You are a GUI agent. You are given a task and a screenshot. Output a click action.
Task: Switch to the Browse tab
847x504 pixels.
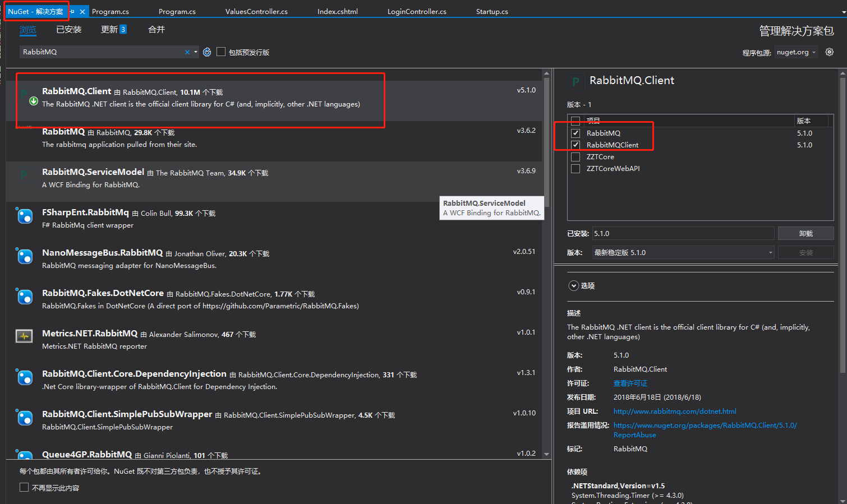[27, 29]
